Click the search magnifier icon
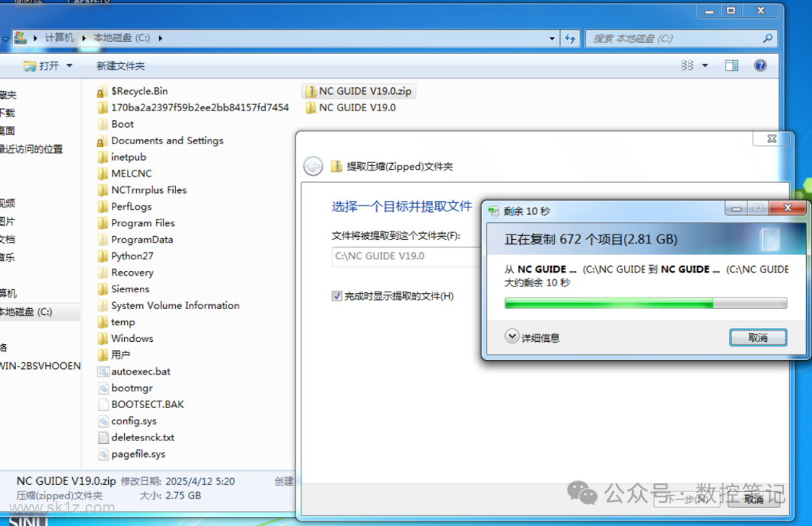This screenshot has height=526, width=812. [x=768, y=38]
